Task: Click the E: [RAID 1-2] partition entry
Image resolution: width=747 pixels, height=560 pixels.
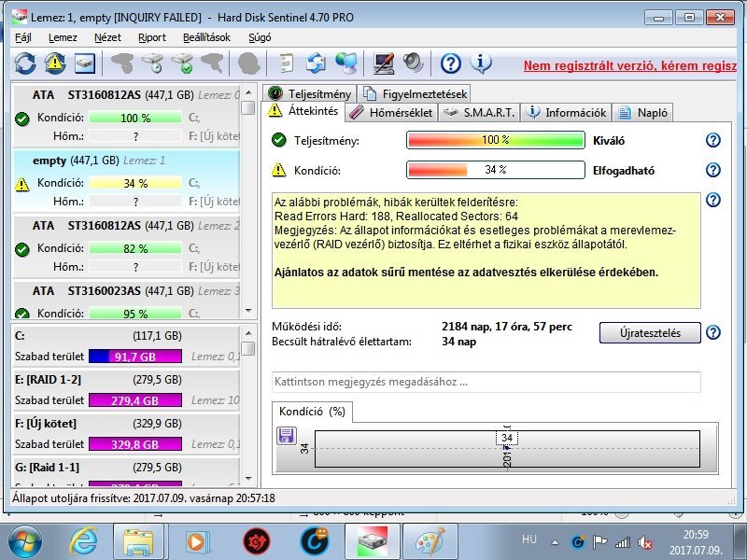Action: pos(126,389)
